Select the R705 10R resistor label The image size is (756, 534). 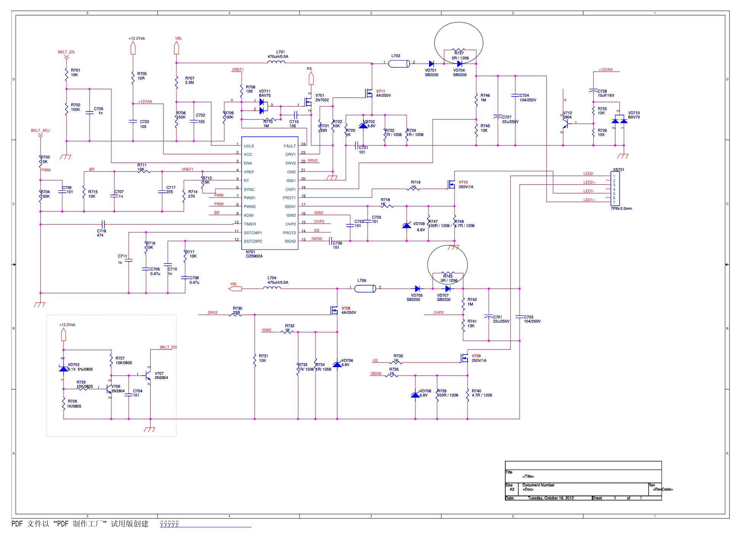(142, 76)
